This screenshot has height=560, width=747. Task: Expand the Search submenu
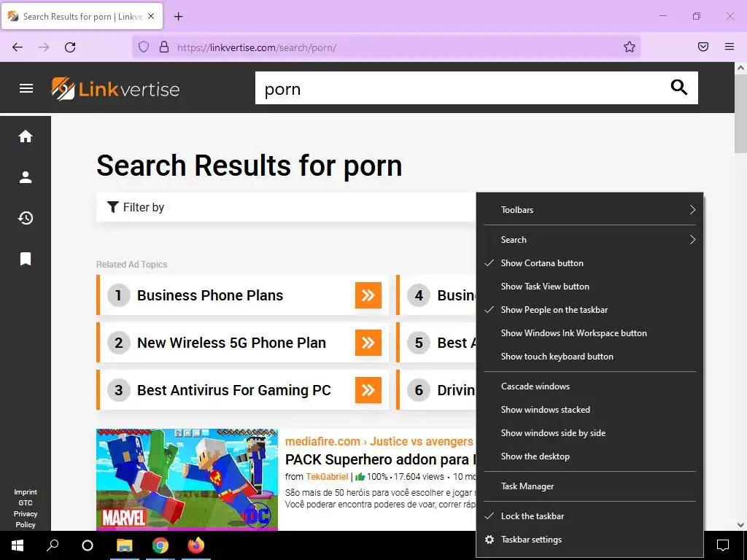[589, 239]
